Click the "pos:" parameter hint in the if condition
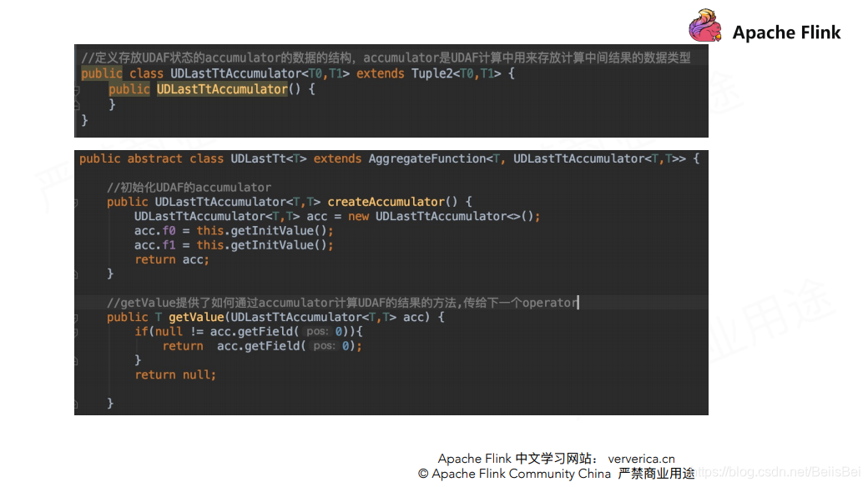The width and height of the screenshot is (868, 487). (x=317, y=332)
